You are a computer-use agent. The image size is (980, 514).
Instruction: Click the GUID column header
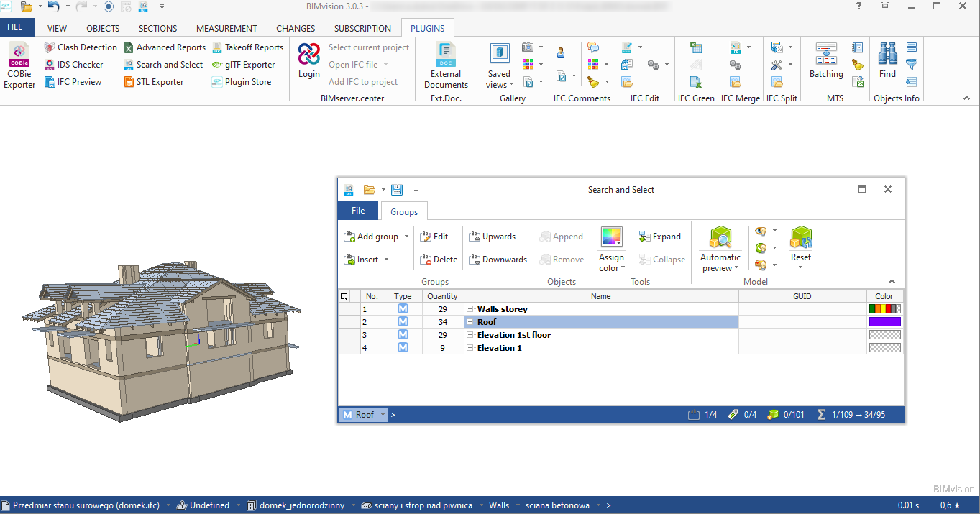[802, 296]
